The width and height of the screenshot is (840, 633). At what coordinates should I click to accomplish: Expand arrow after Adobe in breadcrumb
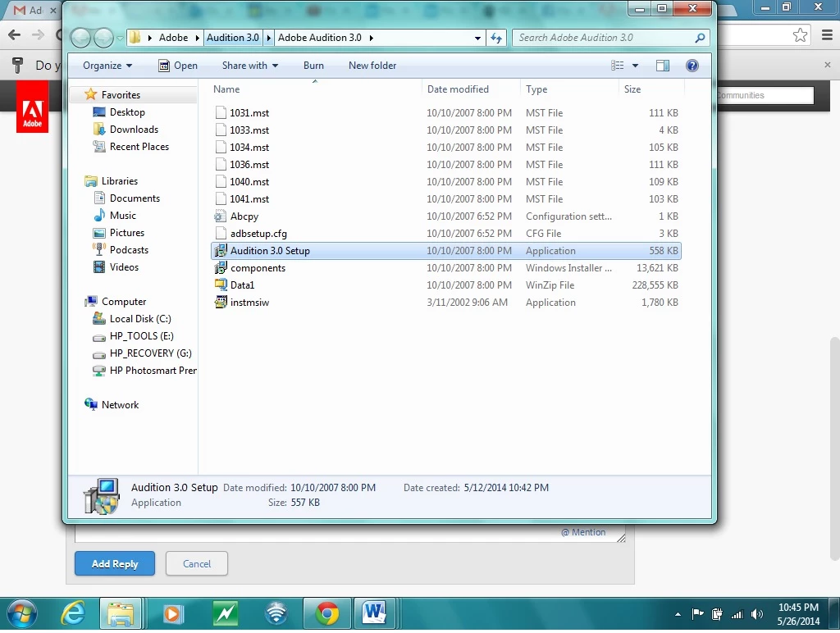(197, 38)
